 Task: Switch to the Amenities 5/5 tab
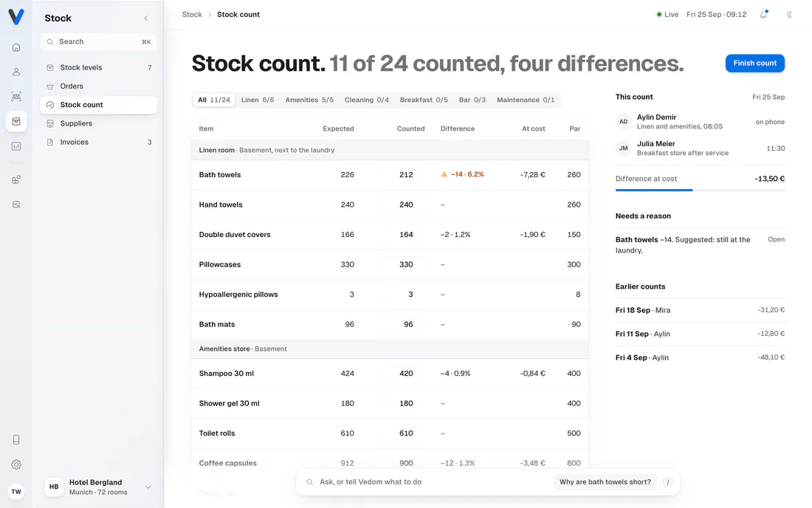pyautogui.click(x=309, y=100)
